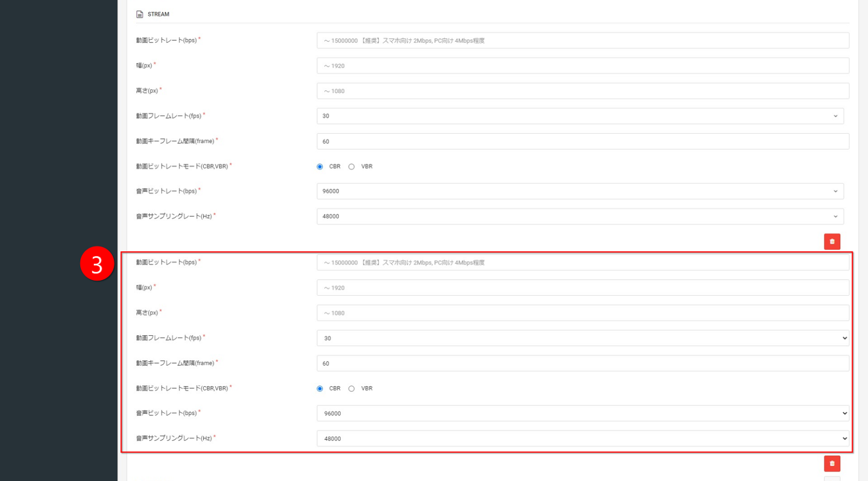Expand second stream's 音声ビットレート(bps) dropdown
Screen dimensions: 868x481
pyautogui.click(x=582, y=413)
